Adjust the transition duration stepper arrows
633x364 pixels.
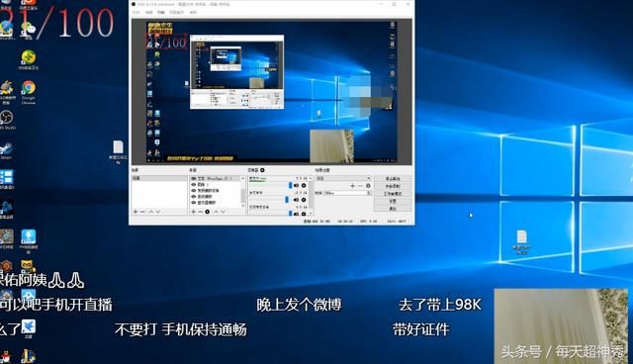click(x=369, y=193)
